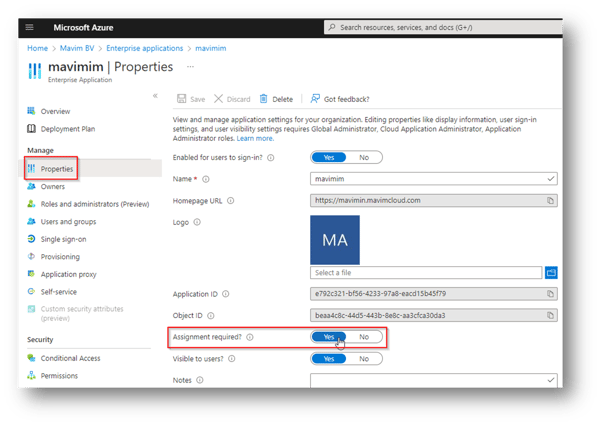The height and width of the screenshot is (425, 600).
Task: Set Assignment required to No
Action: (x=364, y=337)
